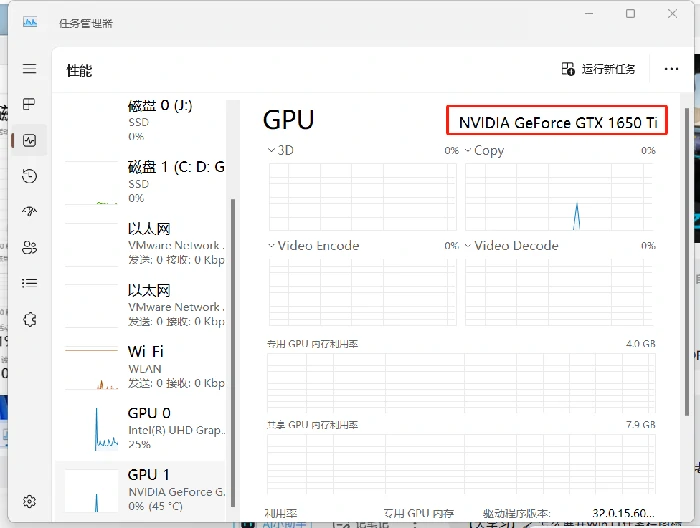Click the GPU 1 mini usage graph
The height and width of the screenshot is (528, 700).
tap(92, 490)
